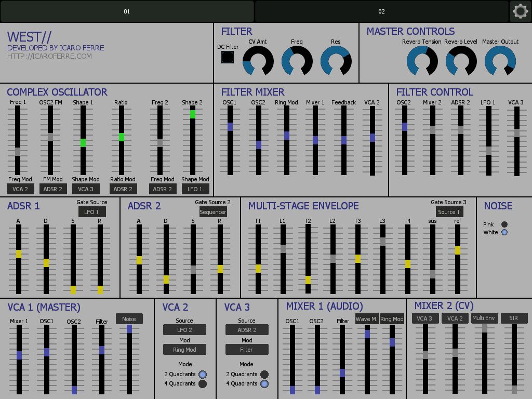Open VCA 2 Mod dropdown Ring Mod
Screen dimensions: 532x399
coord(184,350)
